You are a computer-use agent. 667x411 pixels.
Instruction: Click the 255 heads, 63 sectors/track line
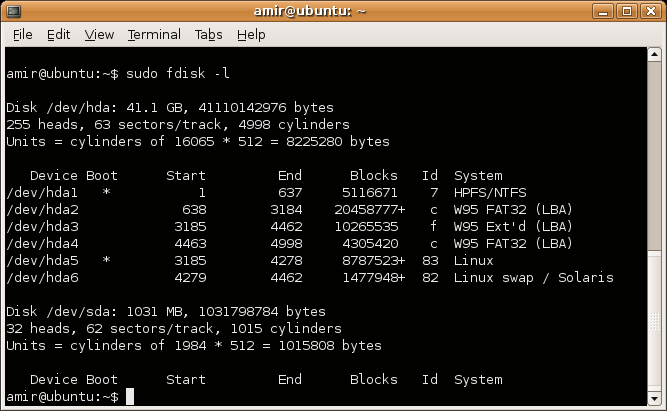click(178, 124)
